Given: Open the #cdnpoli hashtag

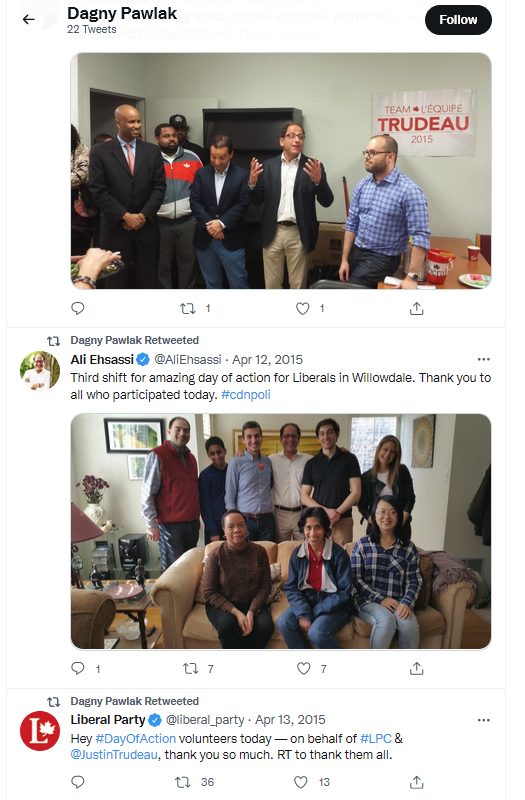Looking at the screenshot, I should coord(246,395).
